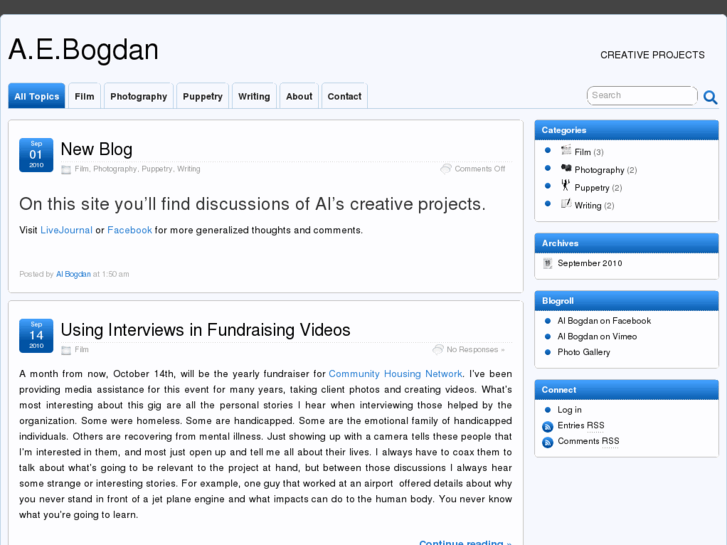Open the Puppetry tab
Screen dimensions: 727x545
coord(203,96)
